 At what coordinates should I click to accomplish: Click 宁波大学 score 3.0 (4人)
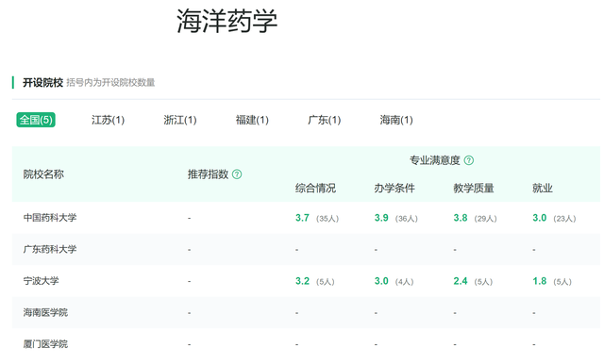[x=394, y=281]
